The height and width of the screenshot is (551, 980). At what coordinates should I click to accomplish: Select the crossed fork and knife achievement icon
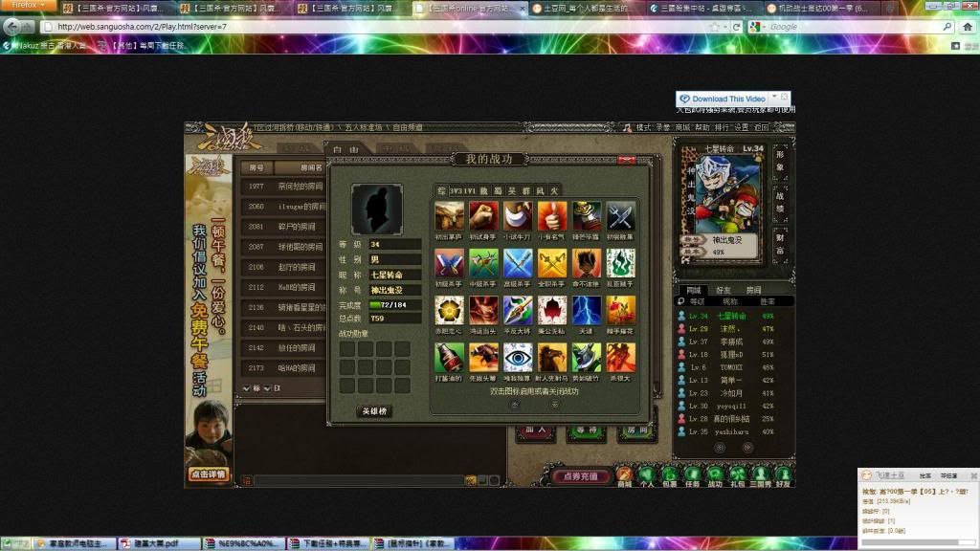[620, 216]
